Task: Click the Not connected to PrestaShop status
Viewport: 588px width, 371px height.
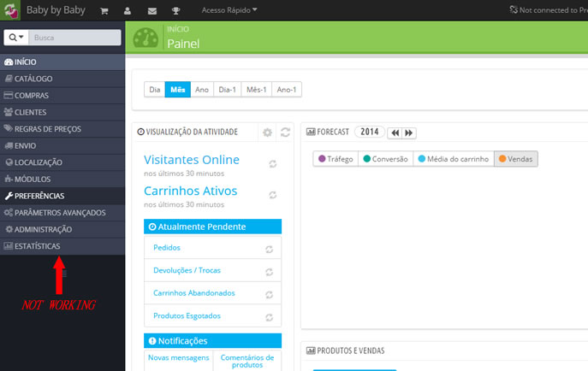Action: point(549,10)
